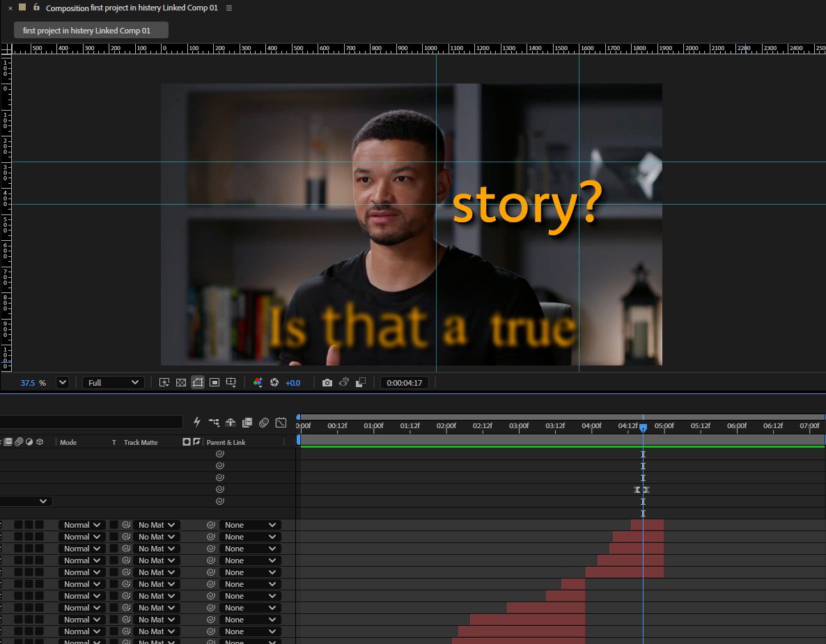
Task: Click the topmost layer's parent pick whip spiral
Action: tap(211, 525)
